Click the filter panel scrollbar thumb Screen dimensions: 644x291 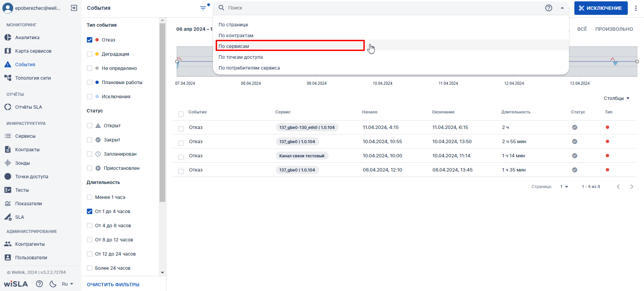pyautogui.click(x=162, y=112)
